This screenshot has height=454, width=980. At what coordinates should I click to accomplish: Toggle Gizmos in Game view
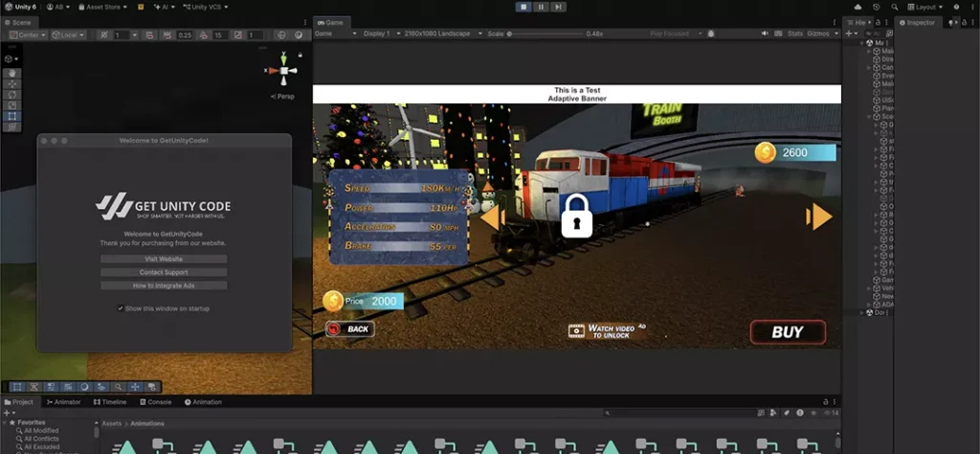coord(817,34)
